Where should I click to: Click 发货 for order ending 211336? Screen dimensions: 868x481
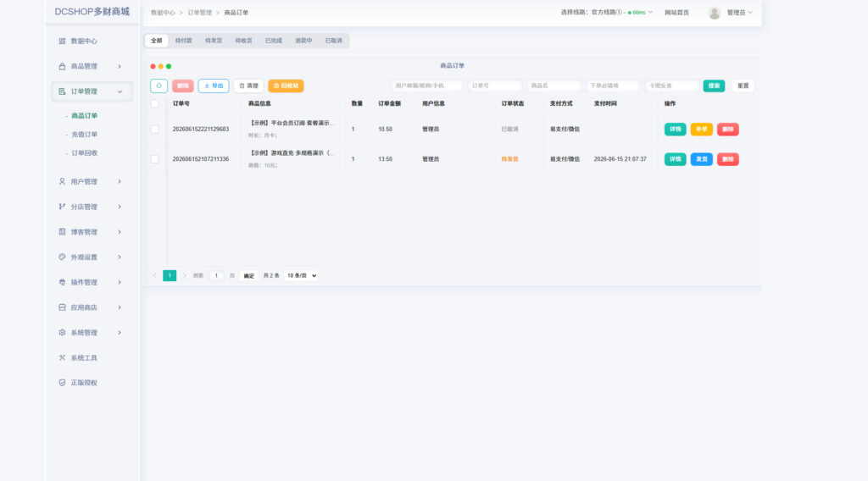(701, 159)
